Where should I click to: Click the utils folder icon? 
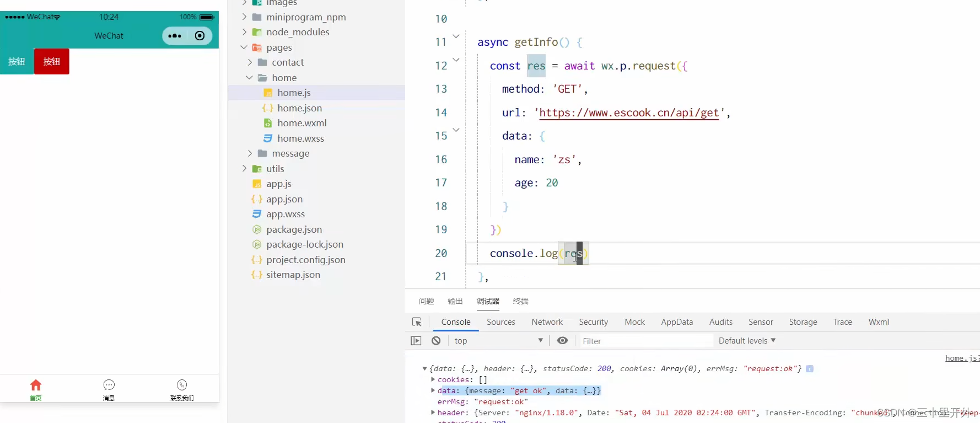click(257, 169)
